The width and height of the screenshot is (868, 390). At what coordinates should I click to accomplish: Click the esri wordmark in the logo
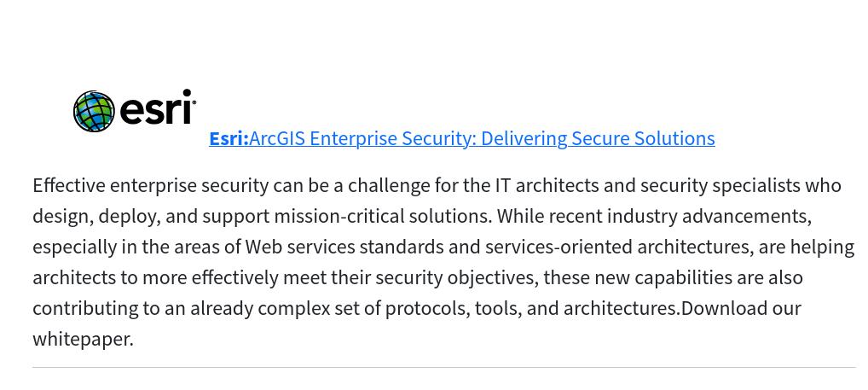154,110
